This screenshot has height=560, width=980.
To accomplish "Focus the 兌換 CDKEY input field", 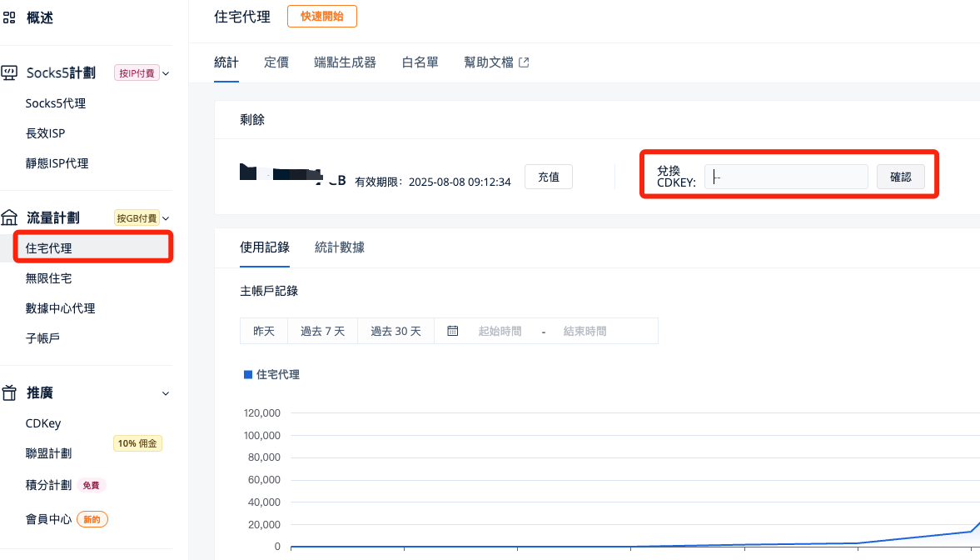I will [x=785, y=177].
